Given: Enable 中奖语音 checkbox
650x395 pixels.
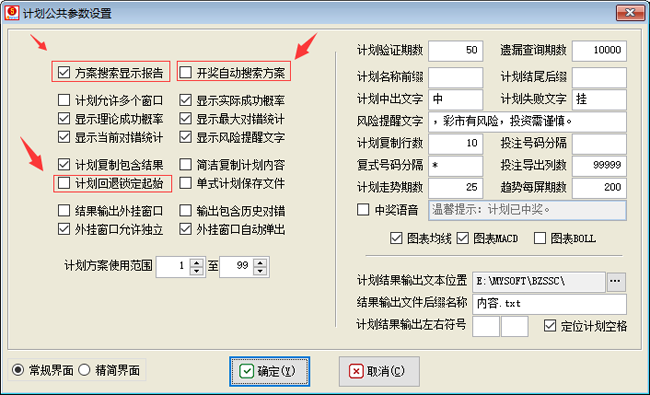Looking at the screenshot, I should [x=363, y=209].
